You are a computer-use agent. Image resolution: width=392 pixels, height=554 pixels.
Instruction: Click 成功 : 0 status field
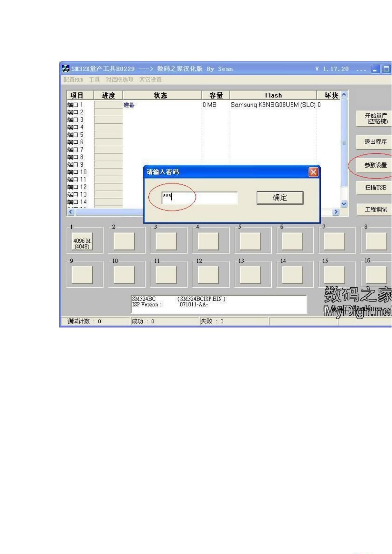[x=165, y=321]
